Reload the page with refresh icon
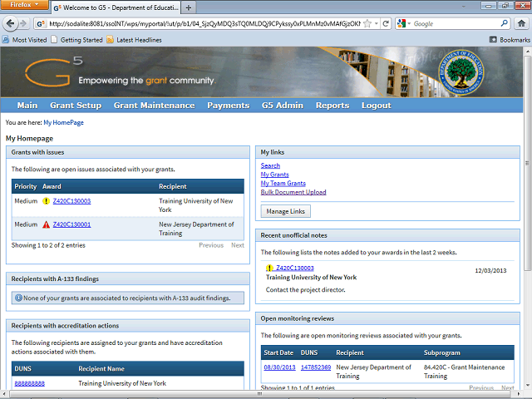532x399 pixels. (386, 23)
